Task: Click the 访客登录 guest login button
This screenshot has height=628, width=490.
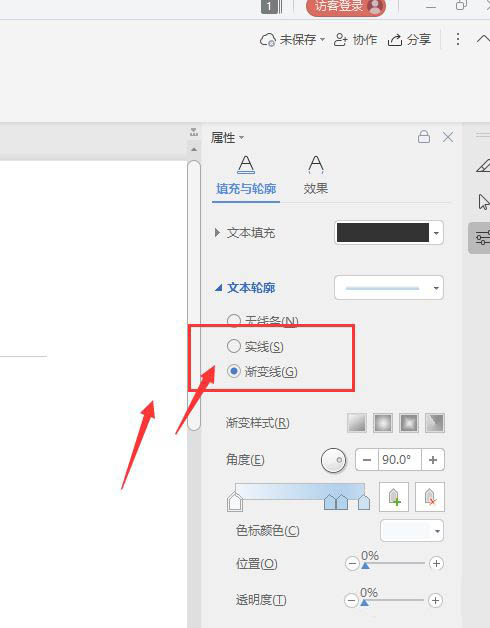Action: (x=346, y=7)
